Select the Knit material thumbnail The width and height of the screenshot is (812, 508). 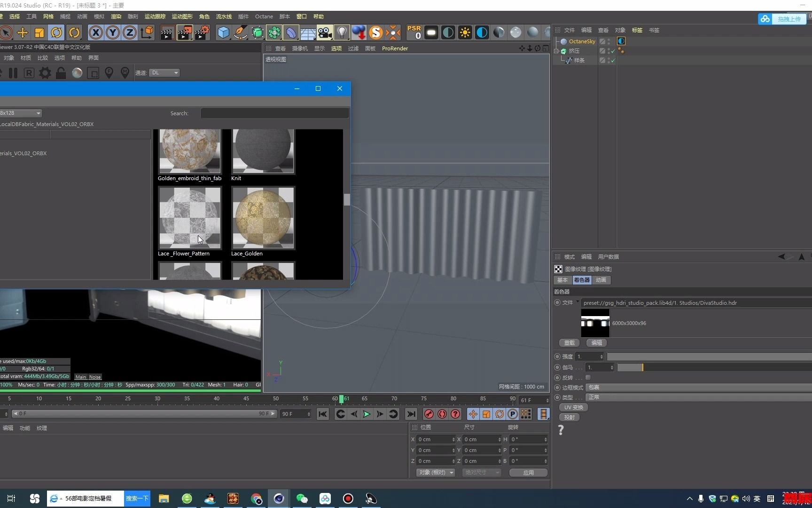(263, 151)
